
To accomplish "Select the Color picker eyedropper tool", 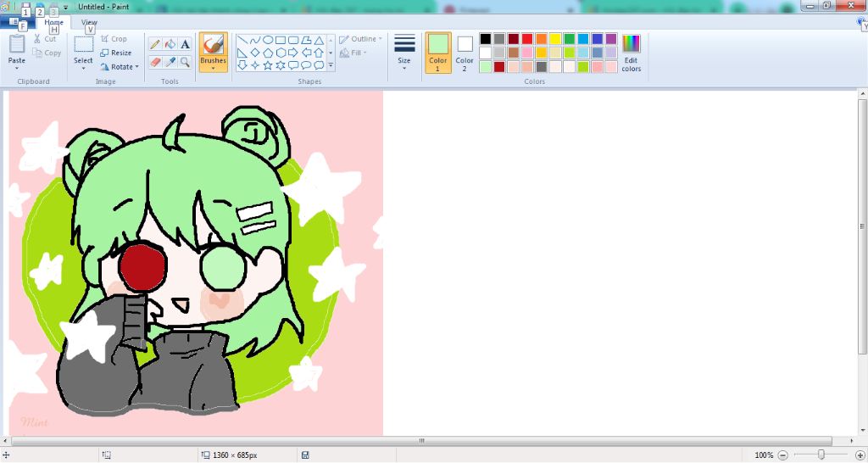I will pos(170,61).
